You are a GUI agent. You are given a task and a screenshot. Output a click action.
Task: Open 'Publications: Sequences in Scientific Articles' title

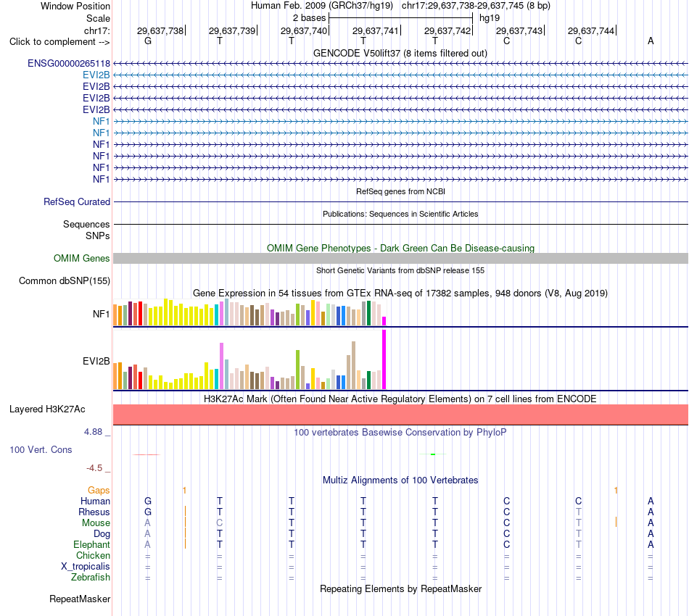pyautogui.click(x=400, y=214)
